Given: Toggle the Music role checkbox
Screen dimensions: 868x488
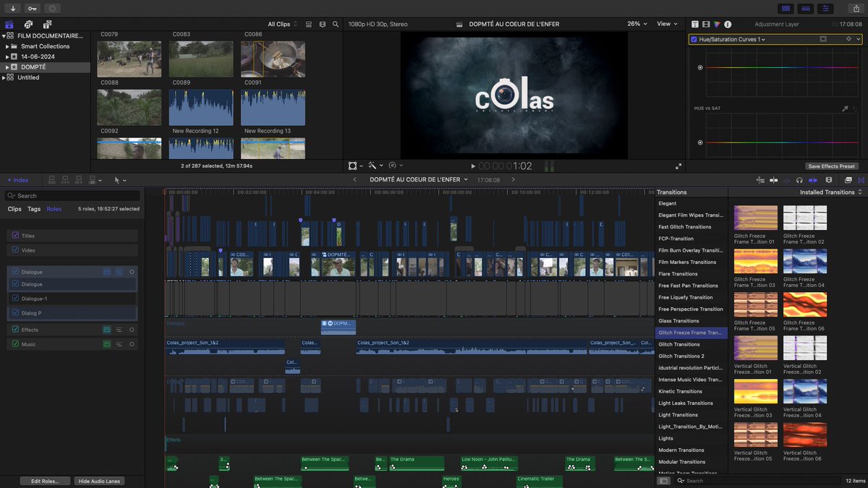Looking at the screenshot, I should [16, 344].
